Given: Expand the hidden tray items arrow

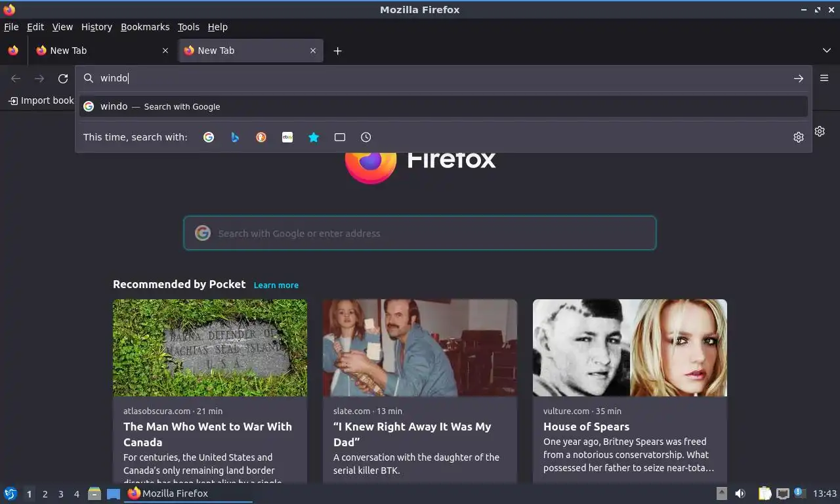Looking at the screenshot, I should click(721, 493).
